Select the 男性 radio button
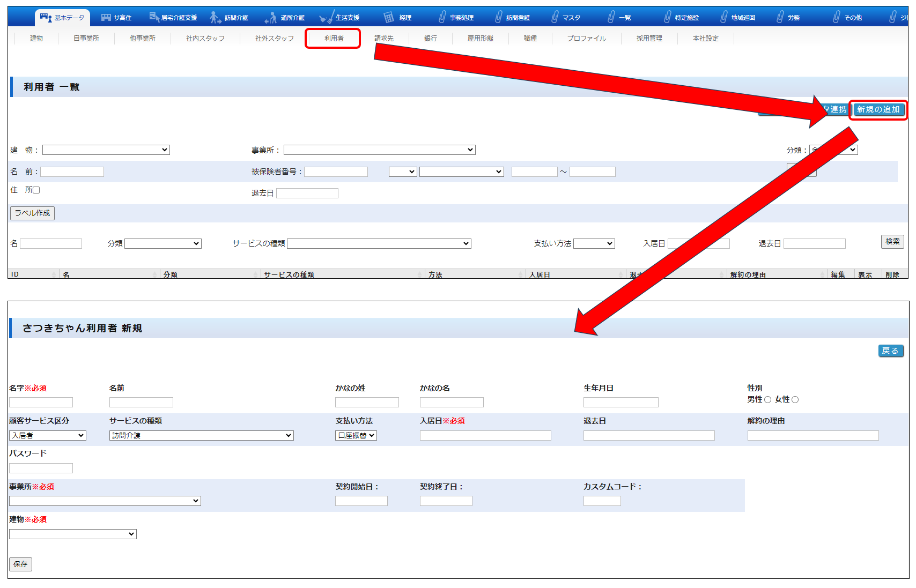 tap(767, 400)
